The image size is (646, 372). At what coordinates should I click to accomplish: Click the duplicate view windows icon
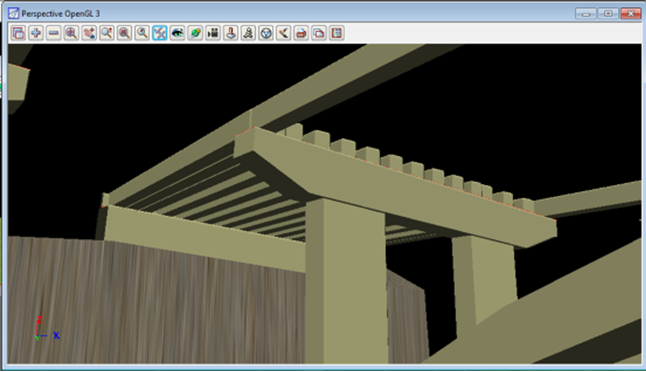coord(319,33)
